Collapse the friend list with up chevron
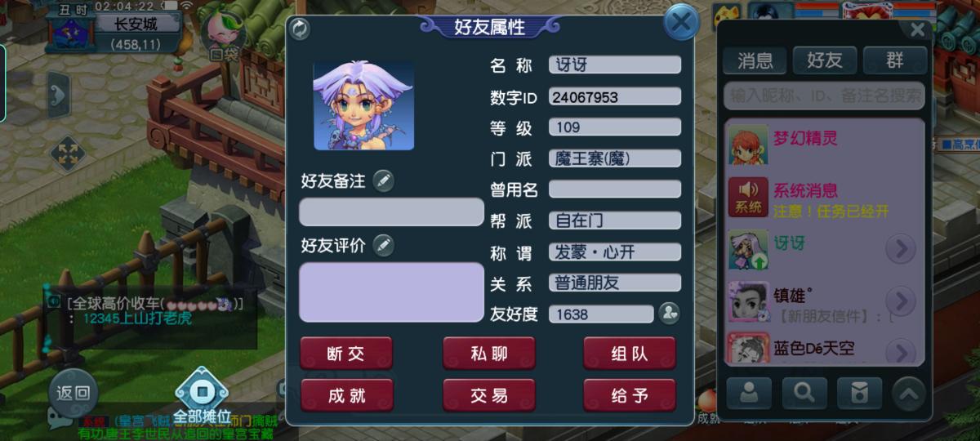 (x=908, y=394)
